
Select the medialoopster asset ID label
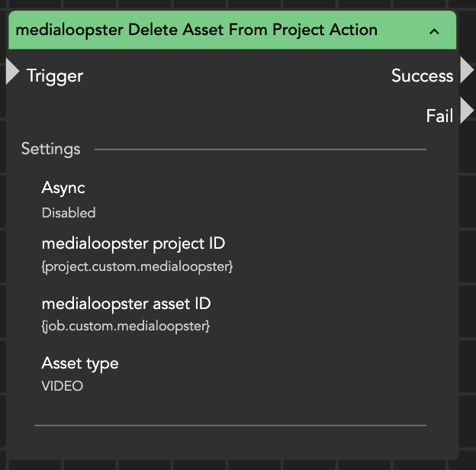click(126, 304)
